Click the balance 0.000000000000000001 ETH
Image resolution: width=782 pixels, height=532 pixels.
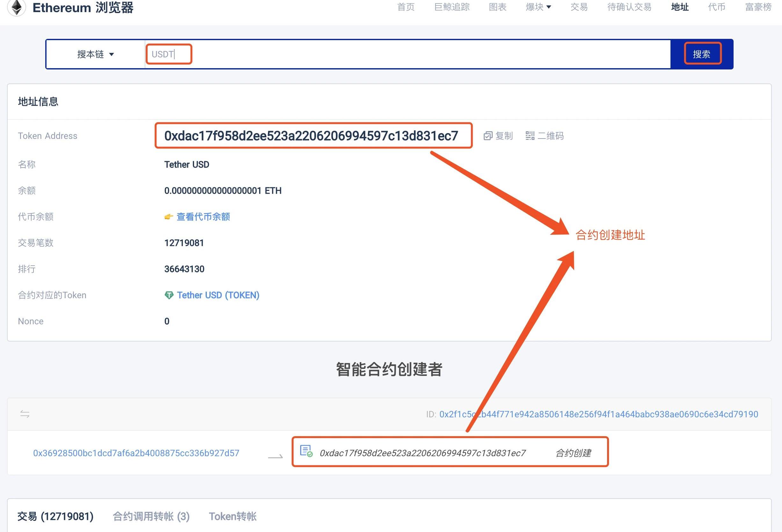pyautogui.click(x=223, y=191)
